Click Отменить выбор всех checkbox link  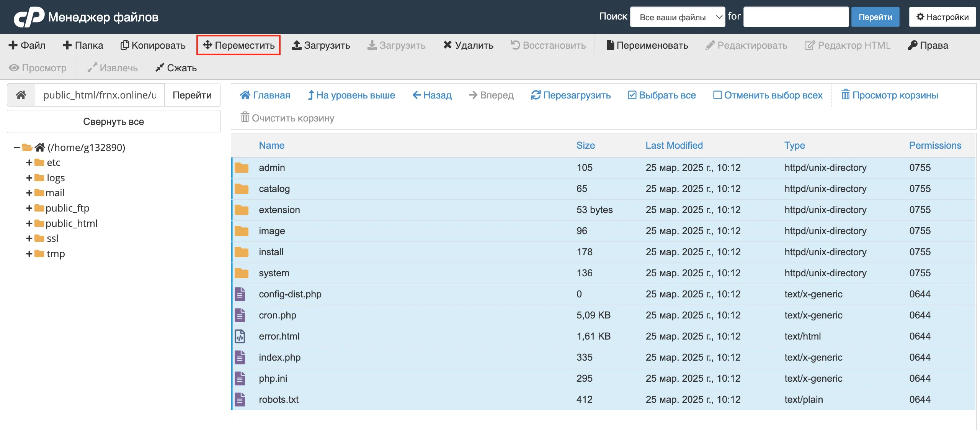pos(768,95)
